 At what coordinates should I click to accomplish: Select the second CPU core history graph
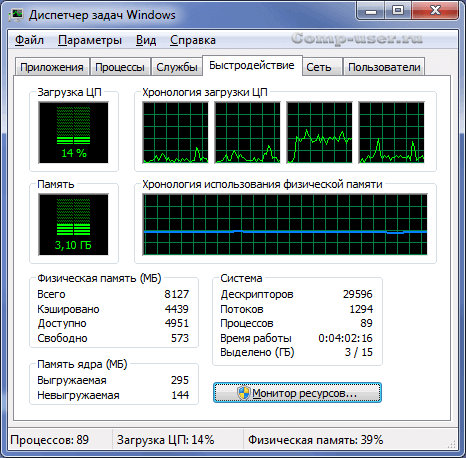(247, 133)
